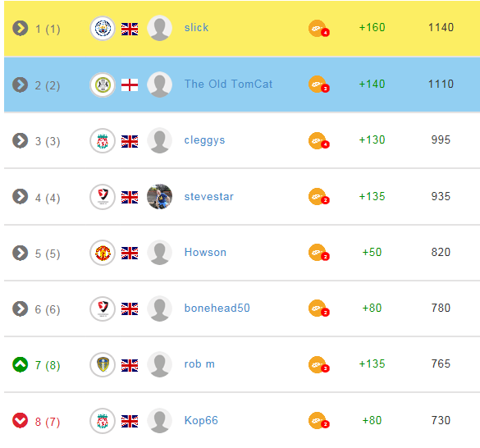Screen dimensions: 480x448
Task: Click the green up-arrow beside rob m
Action: 21,364
